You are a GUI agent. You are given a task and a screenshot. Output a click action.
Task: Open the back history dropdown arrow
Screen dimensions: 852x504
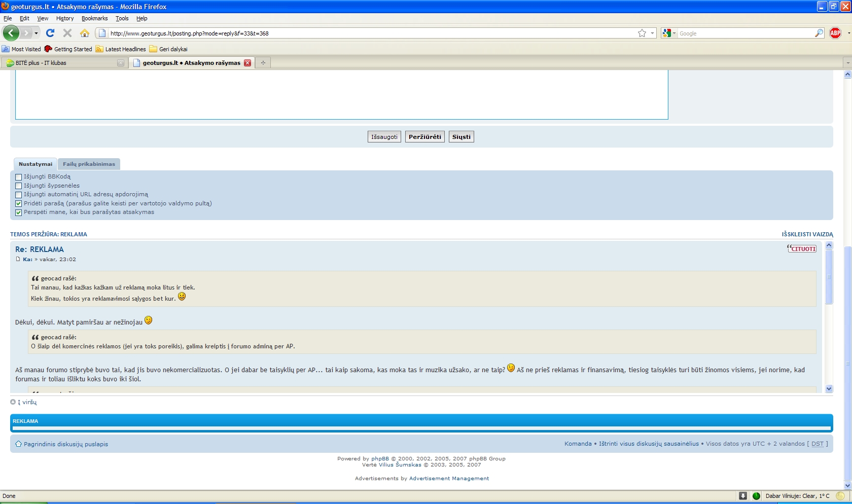click(36, 33)
